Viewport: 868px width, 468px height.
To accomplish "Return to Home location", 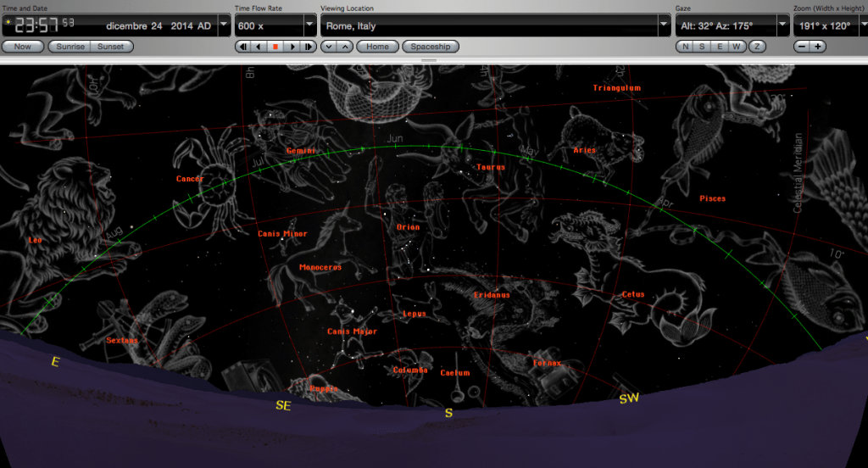I will tap(377, 47).
